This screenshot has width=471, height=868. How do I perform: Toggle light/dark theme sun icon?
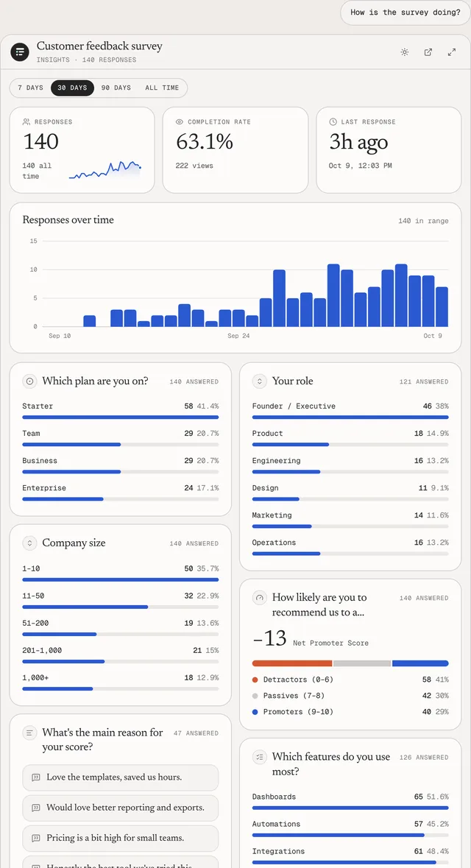coord(405,52)
